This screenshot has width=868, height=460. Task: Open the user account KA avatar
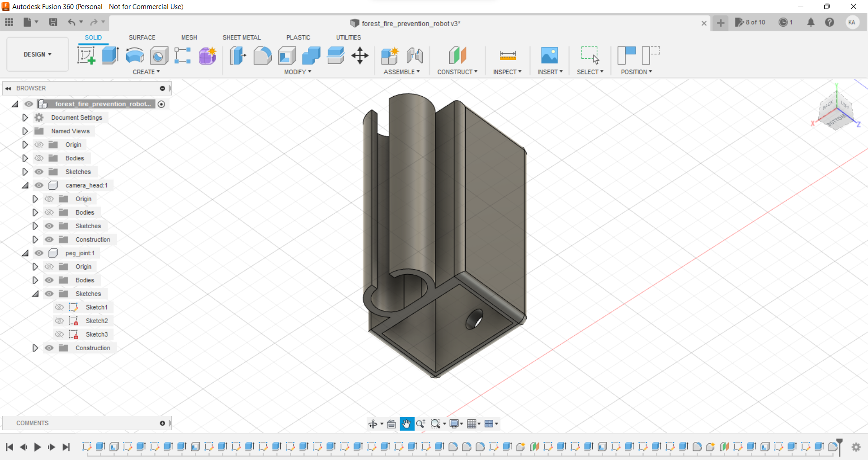tap(852, 22)
